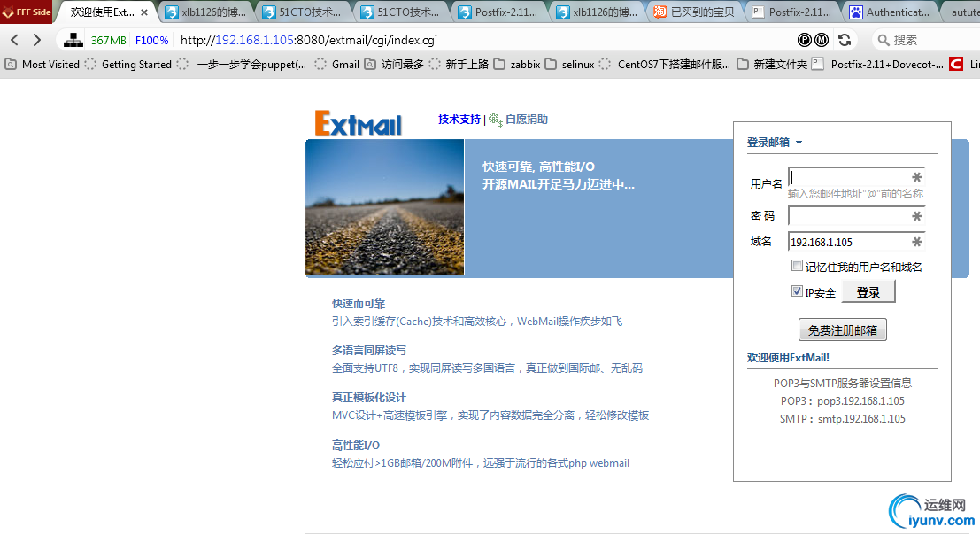Click the 自愿捐助 donation icon

click(496, 120)
